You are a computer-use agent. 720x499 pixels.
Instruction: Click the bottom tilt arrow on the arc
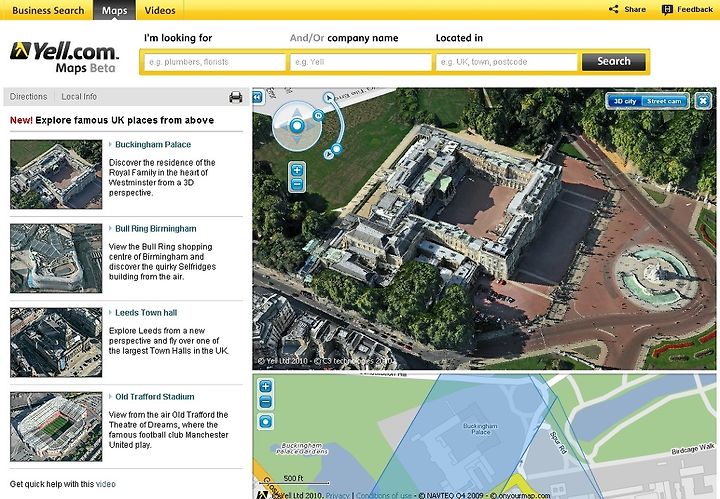point(328,154)
